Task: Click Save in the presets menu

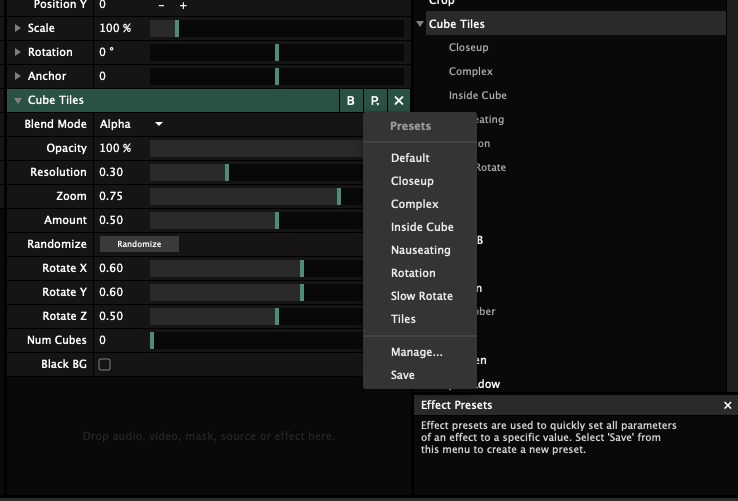Action: (x=402, y=375)
